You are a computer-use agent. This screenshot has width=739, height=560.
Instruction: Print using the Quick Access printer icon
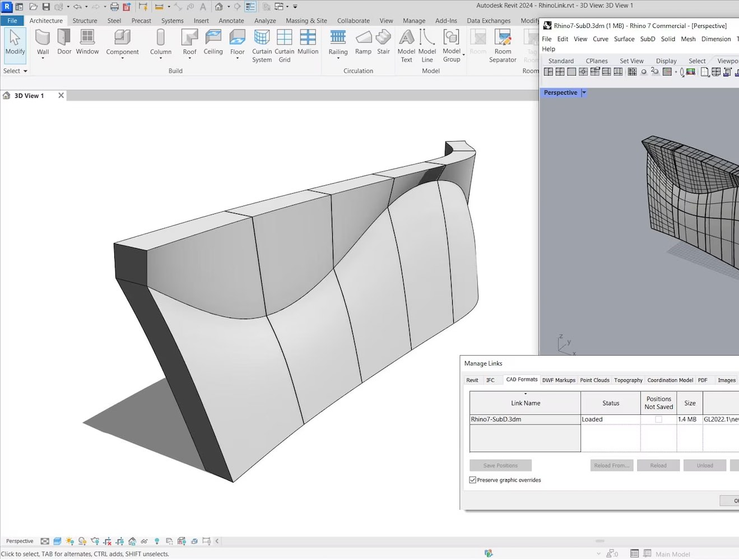point(114,7)
